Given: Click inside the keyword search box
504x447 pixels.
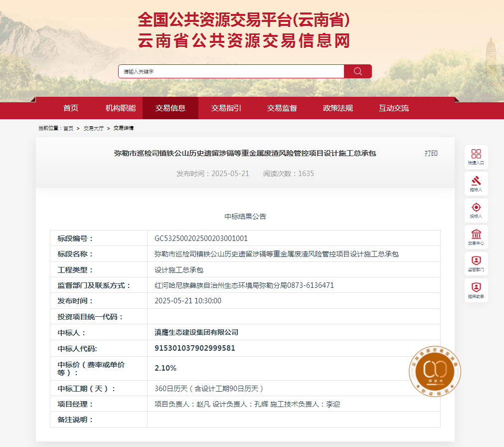Looking at the screenshot, I should [229, 71].
